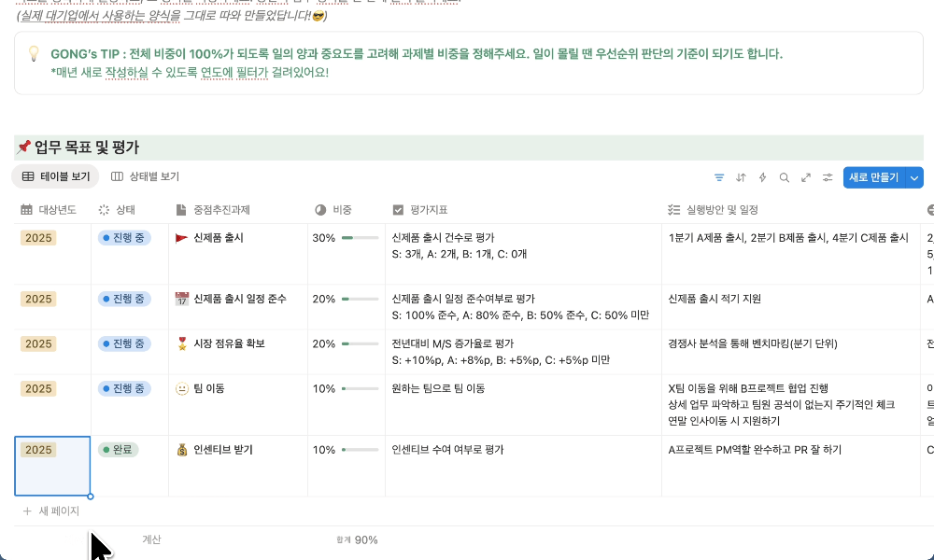The height and width of the screenshot is (560, 934).
Task: Open the 계산 cell under 상태 column
Action: tap(151, 539)
